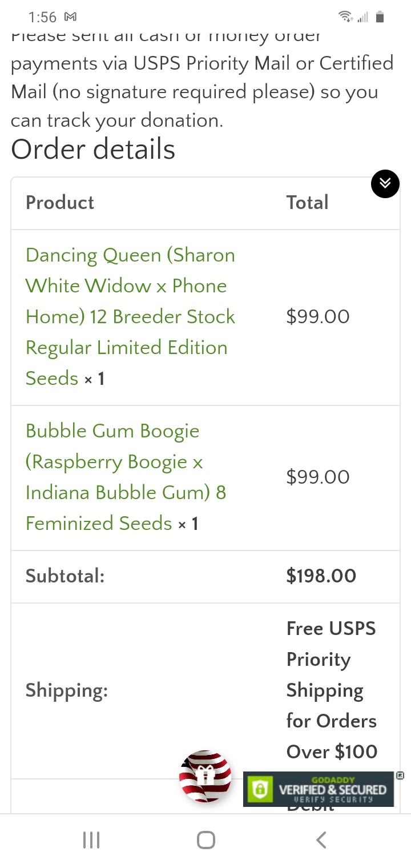
Task: Tap the Shipping row label
Action: click(67, 691)
